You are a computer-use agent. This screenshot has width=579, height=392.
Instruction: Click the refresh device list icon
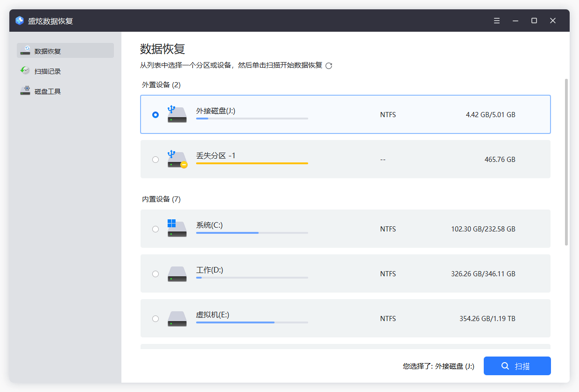pyautogui.click(x=328, y=66)
